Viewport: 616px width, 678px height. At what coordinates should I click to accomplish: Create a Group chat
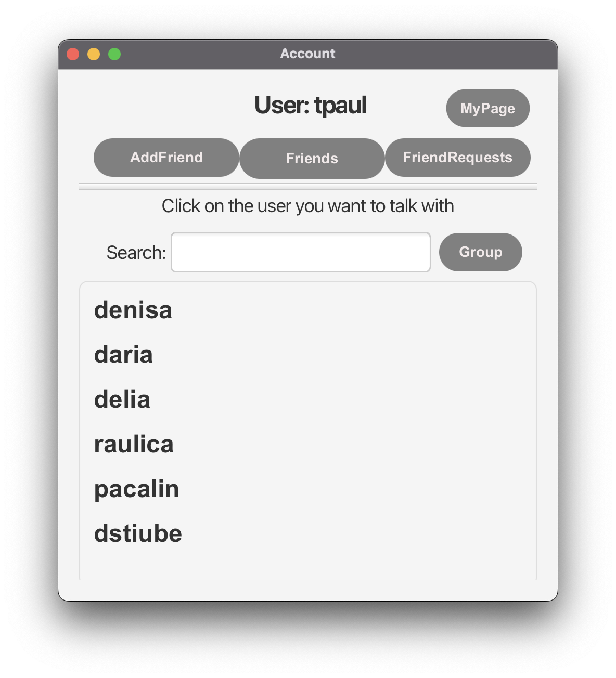[480, 252]
